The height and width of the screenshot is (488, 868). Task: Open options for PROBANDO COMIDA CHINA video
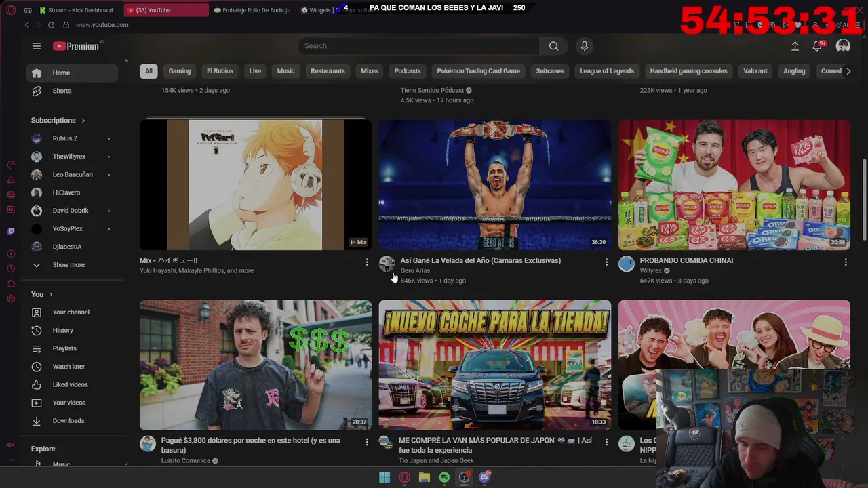coord(846,262)
